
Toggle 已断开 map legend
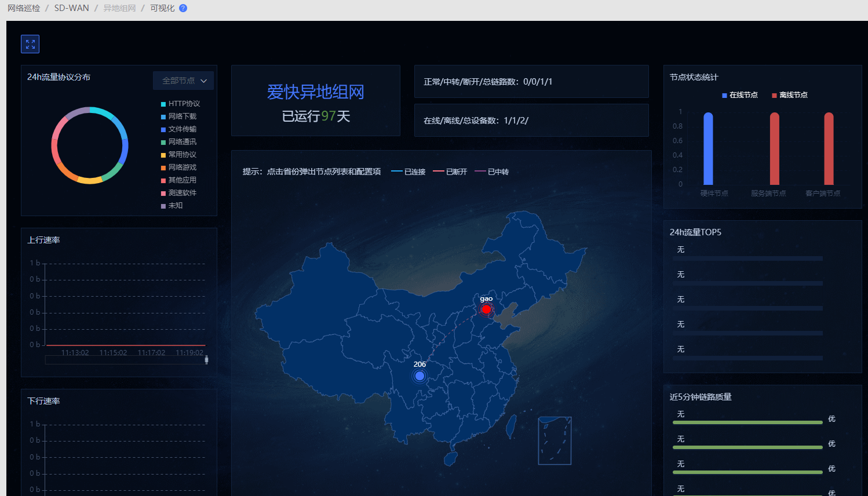450,172
